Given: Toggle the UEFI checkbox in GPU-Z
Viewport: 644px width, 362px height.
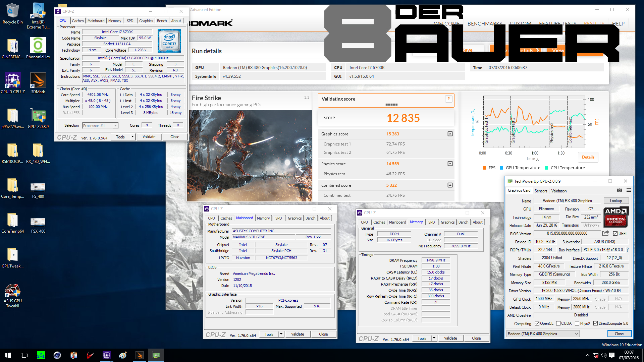Looking at the screenshot, I should 615,234.
